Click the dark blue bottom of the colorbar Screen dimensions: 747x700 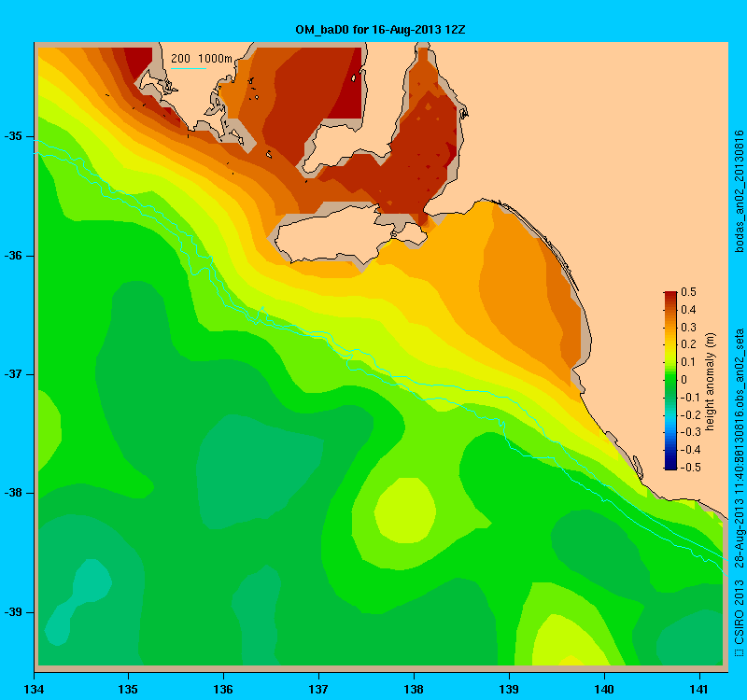pyautogui.click(x=670, y=465)
